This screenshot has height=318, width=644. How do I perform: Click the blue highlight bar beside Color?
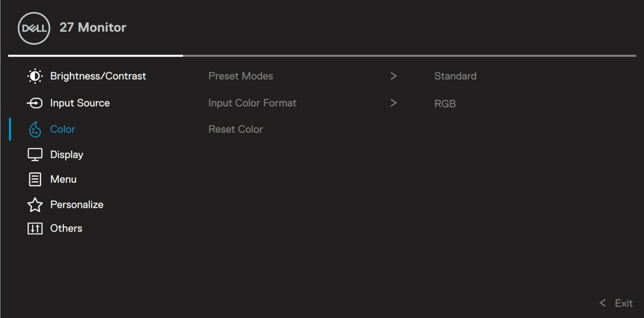coord(10,129)
